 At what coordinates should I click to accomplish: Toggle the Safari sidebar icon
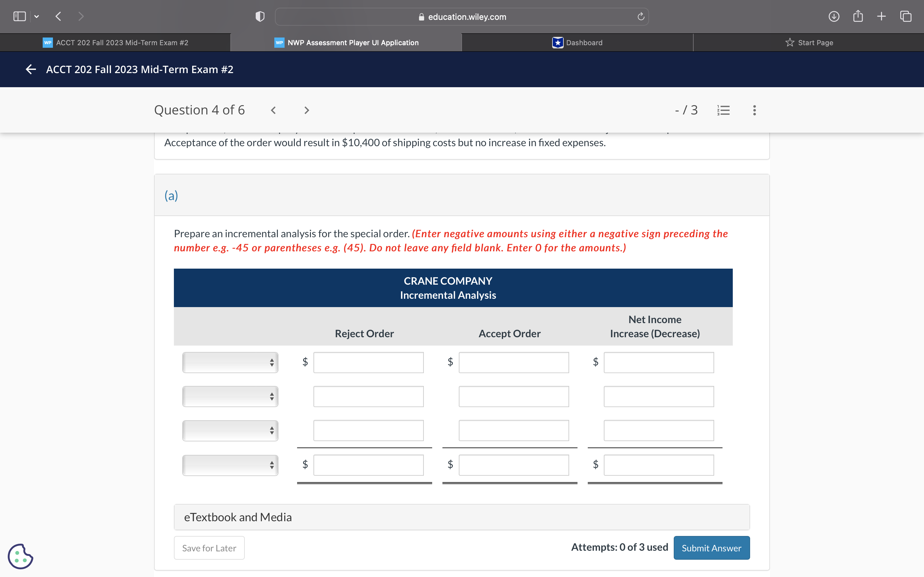click(19, 16)
